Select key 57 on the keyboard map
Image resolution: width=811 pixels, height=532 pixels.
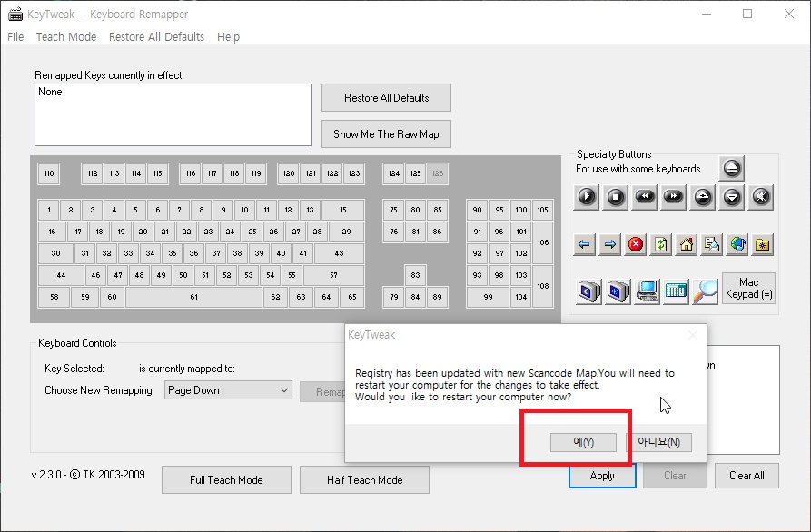pos(333,276)
